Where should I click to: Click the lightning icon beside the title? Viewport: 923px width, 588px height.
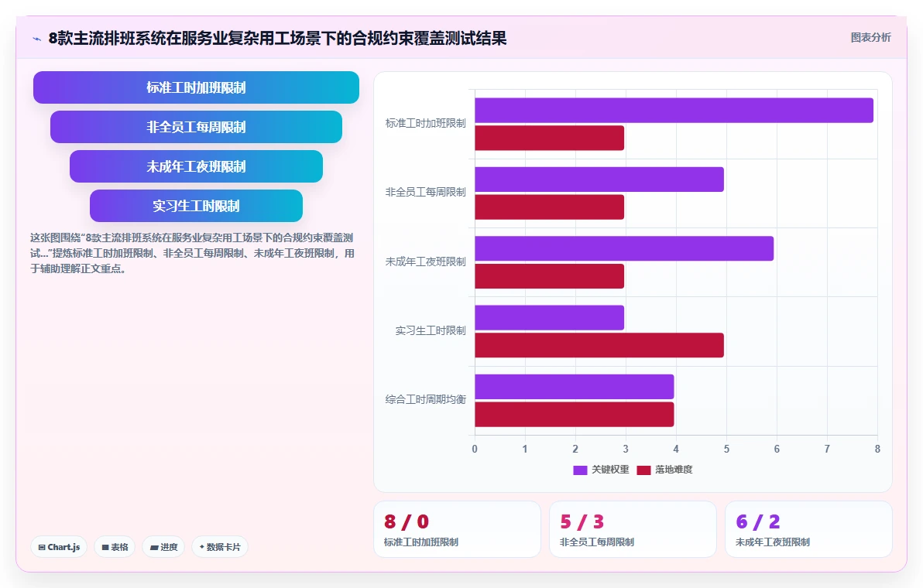[37, 39]
